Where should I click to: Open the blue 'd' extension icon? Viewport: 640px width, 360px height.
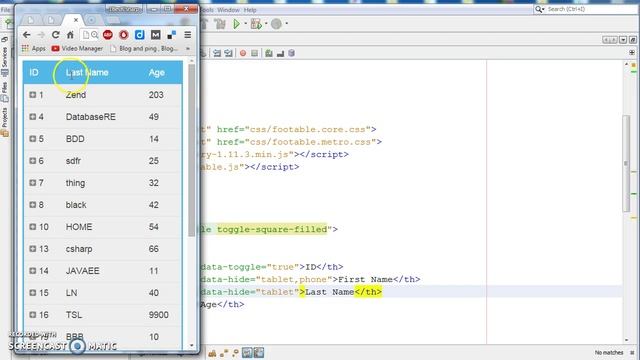click(140, 35)
